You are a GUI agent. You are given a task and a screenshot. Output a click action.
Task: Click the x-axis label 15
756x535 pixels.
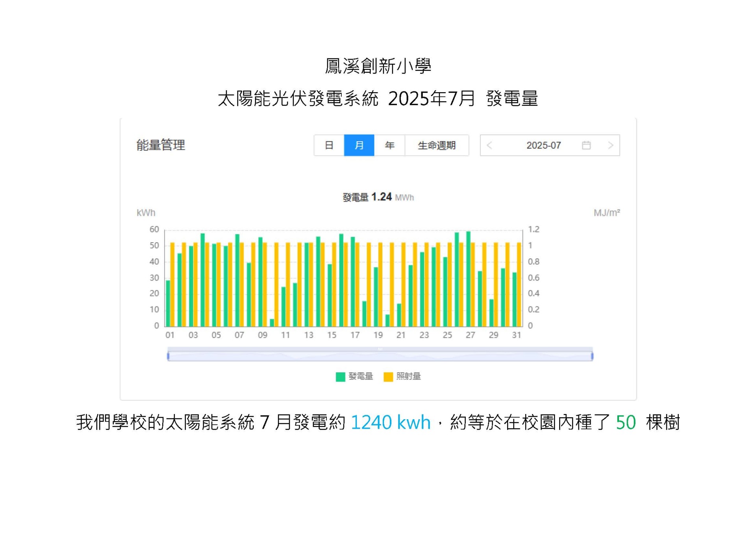[332, 335]
